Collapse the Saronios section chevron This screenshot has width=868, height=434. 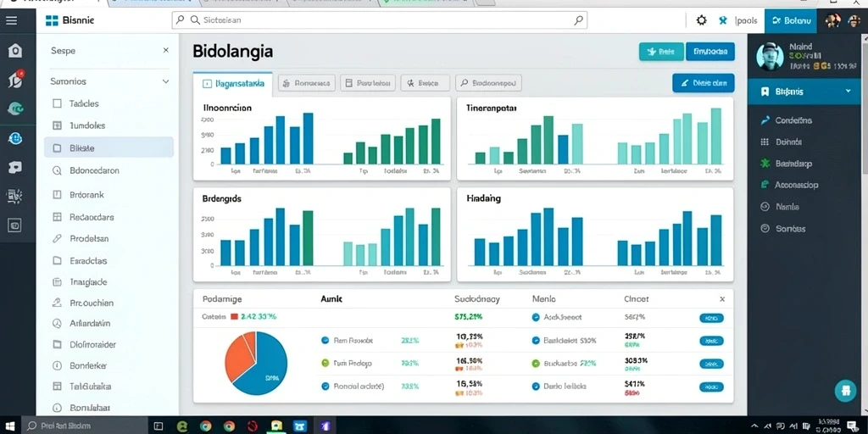[x=165, y=81]
